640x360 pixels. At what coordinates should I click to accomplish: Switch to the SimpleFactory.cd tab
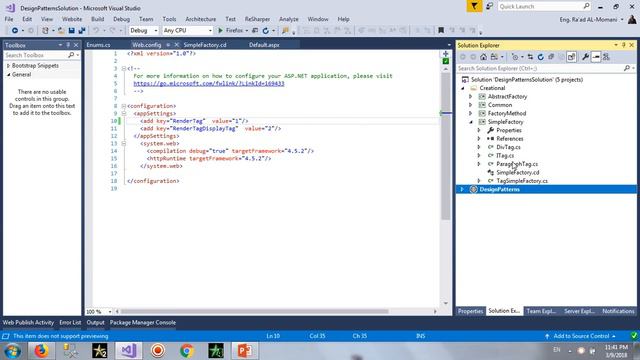click(x=205, y=45)
